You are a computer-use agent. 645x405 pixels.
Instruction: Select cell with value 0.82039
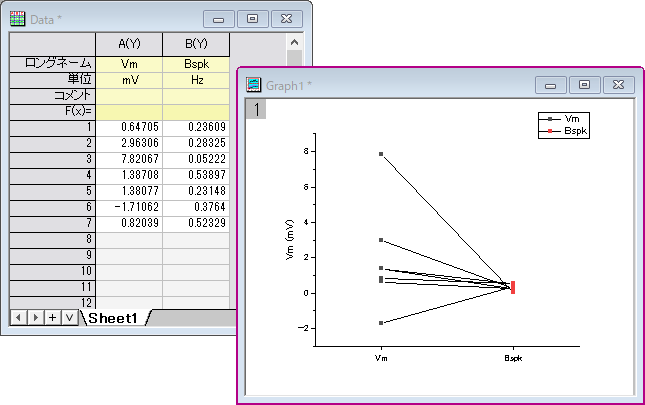tap(129, 224)
